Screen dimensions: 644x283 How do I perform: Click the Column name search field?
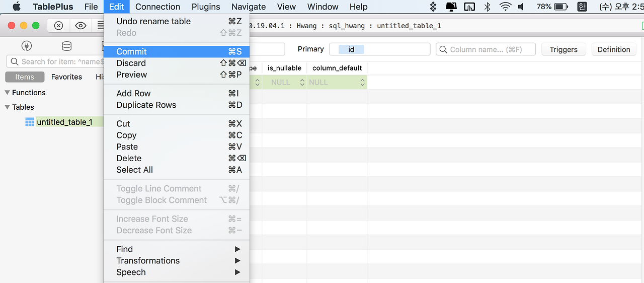click(485, 49)
